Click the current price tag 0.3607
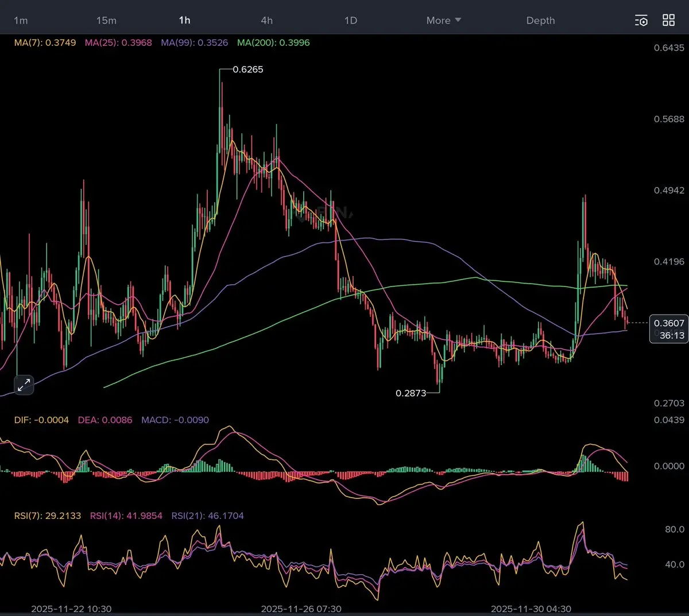Viewport: 689px width, 616px height. (x=668, y=324)
